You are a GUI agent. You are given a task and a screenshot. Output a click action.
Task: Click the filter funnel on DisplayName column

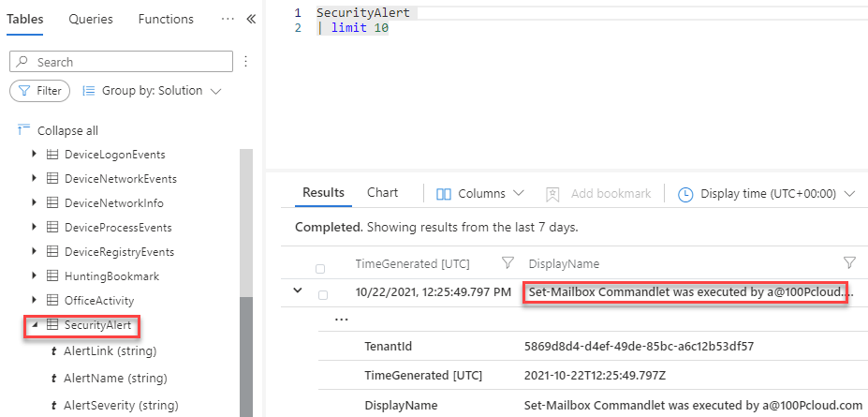pos(849,263)
